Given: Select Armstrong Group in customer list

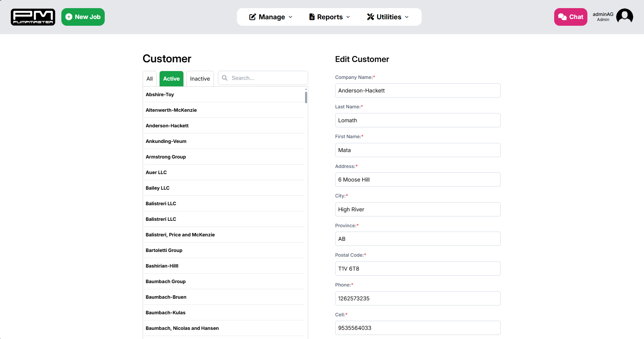Looking at the screenshot, I should coord(166,157).
